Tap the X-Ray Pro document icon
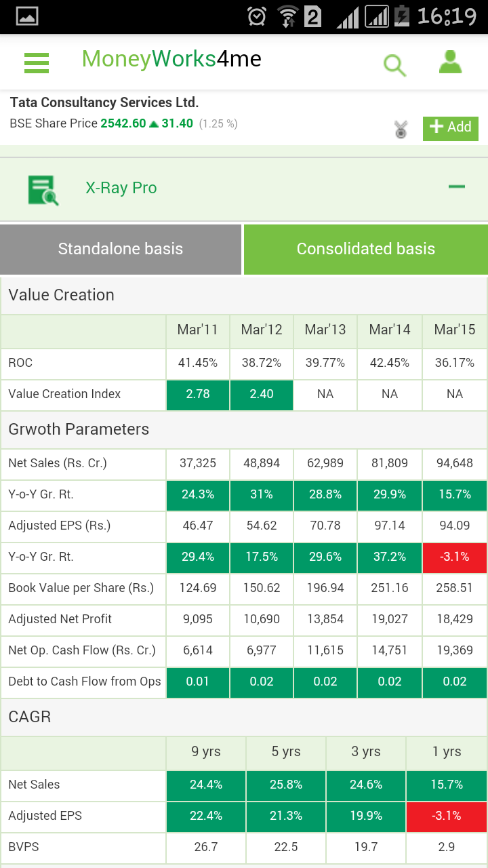488x868 pixels. [x=43, y=189]
